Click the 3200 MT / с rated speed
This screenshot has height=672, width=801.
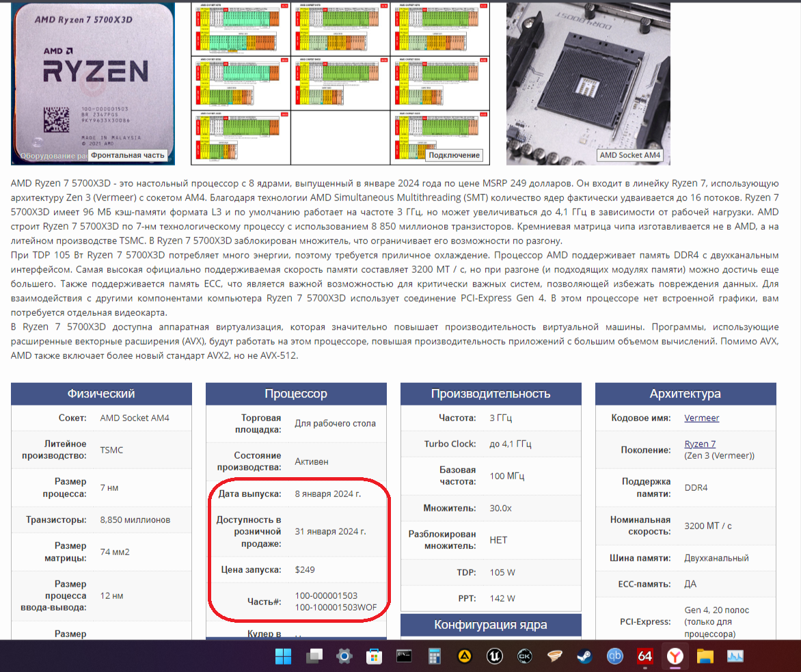pos(708,526)
